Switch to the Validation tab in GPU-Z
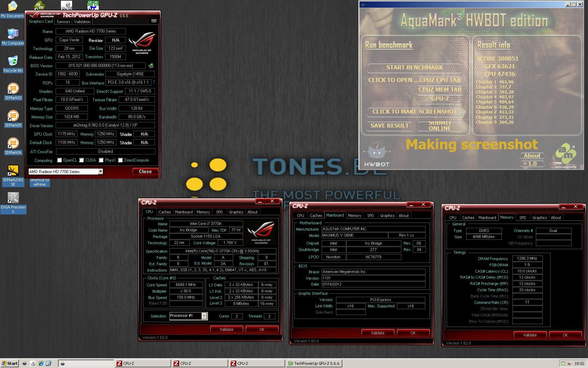Image resolution: width=588 pixels, height=368 pixels. pos(82,22)
